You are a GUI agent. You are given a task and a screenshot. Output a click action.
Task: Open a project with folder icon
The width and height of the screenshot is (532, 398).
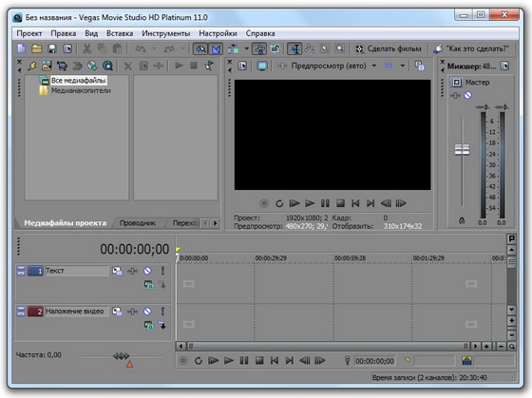[x=37, y=48]
